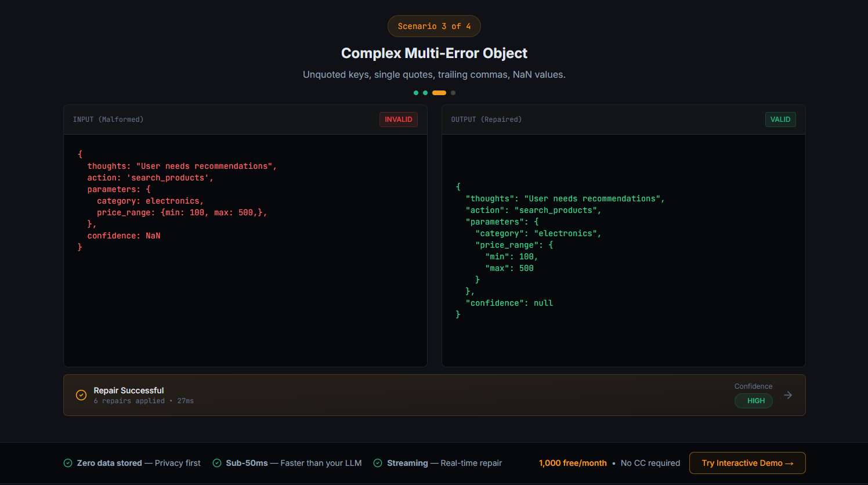Screen dimensions: 868x485
Task: Click the VALID status badge
Action: point(780,120)
